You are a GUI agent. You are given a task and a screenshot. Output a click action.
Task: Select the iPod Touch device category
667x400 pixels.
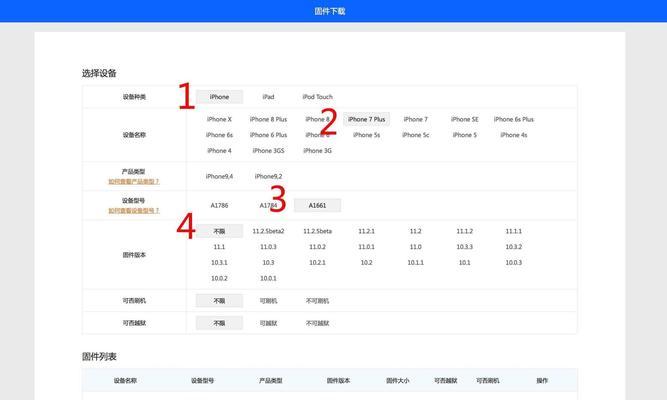click(317, 97)
